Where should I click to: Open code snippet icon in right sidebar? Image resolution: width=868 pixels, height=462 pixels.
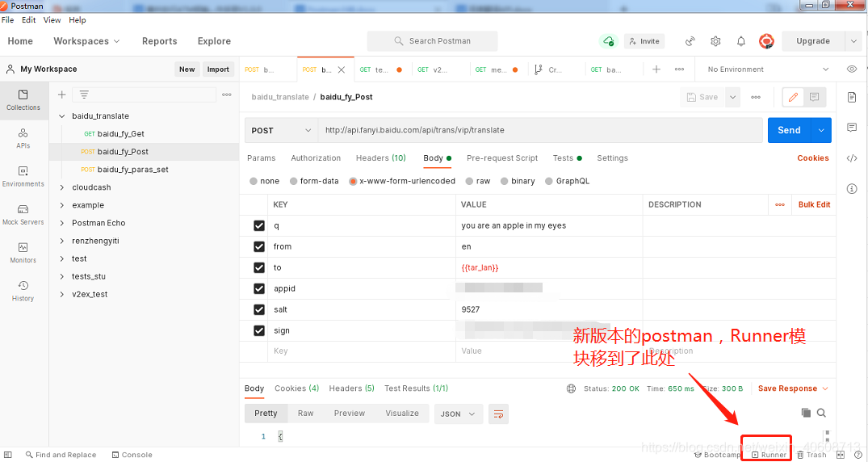852,158
